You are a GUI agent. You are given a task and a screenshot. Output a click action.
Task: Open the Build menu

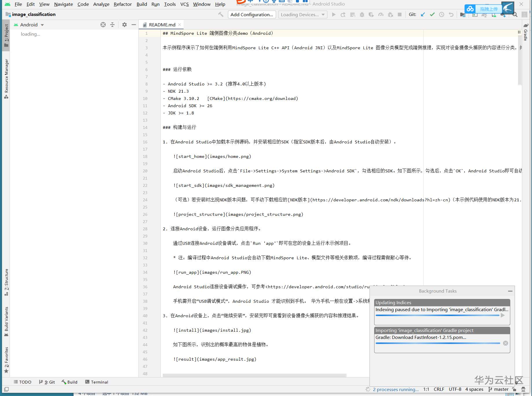click(x=142, y=4)
